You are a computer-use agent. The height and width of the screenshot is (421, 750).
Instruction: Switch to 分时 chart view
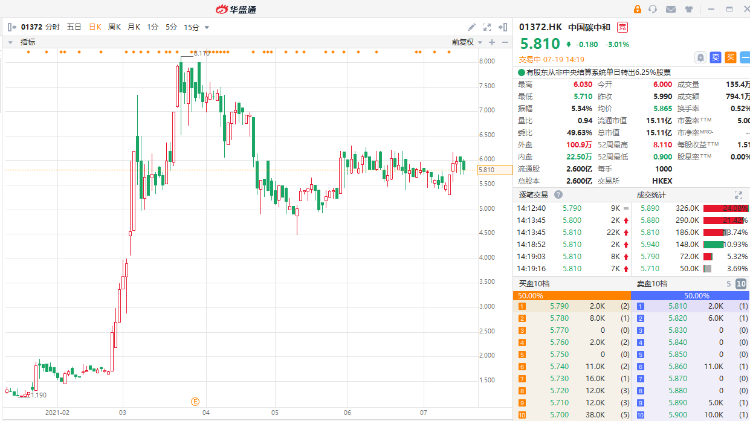pyautogui.click(x=53, y=27)
